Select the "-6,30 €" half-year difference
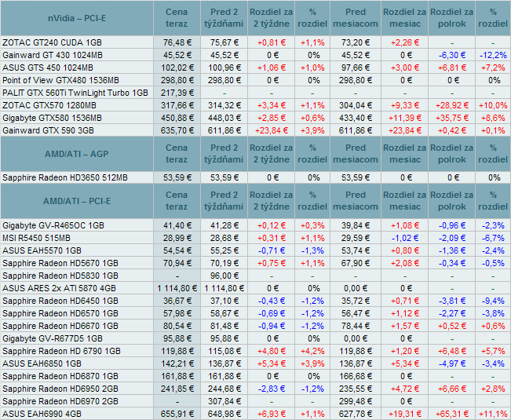The image size is (511, 420). 452,55
